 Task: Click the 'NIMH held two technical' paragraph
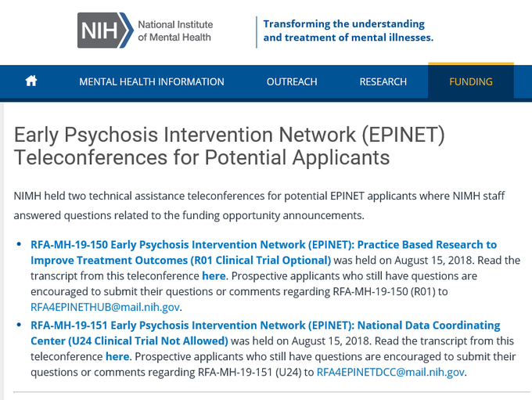(x=259, y=206)
